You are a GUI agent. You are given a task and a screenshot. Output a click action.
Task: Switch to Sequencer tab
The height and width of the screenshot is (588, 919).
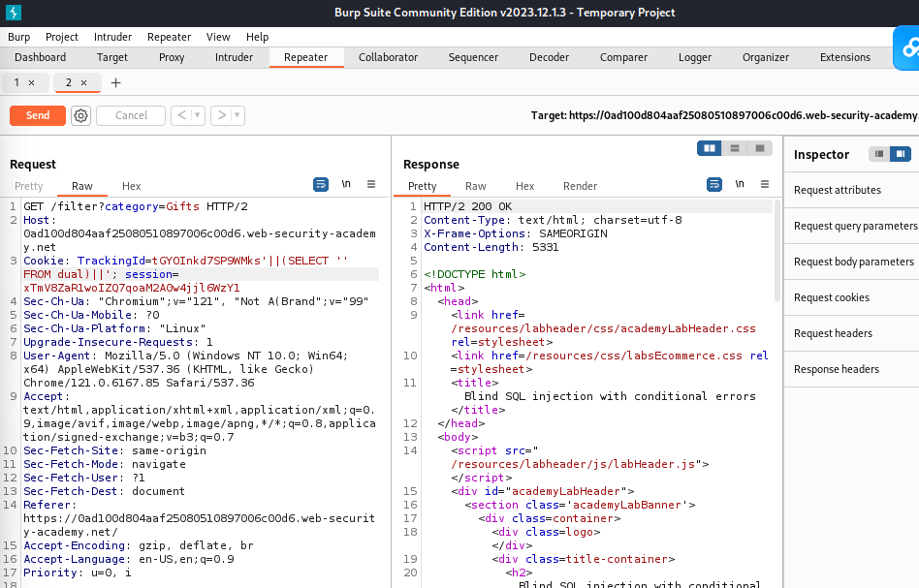pyautogui.click(x=473, y=57)
